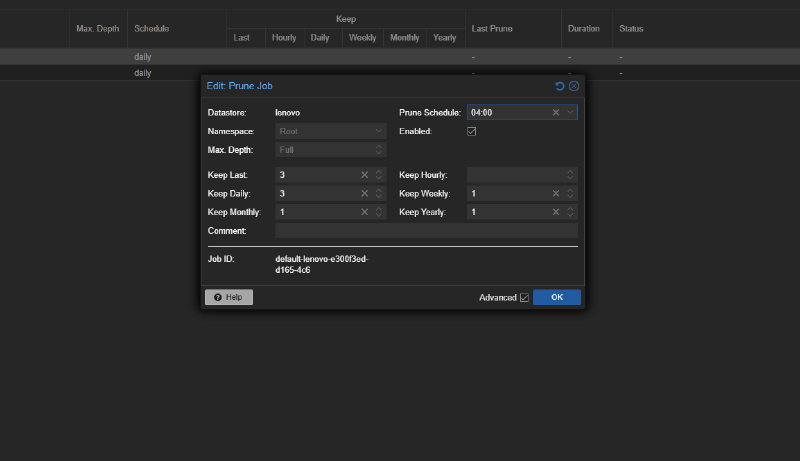Click the Keep Daily spinner arrows
The width and height of the screenshot is (800, 461).
379,194
